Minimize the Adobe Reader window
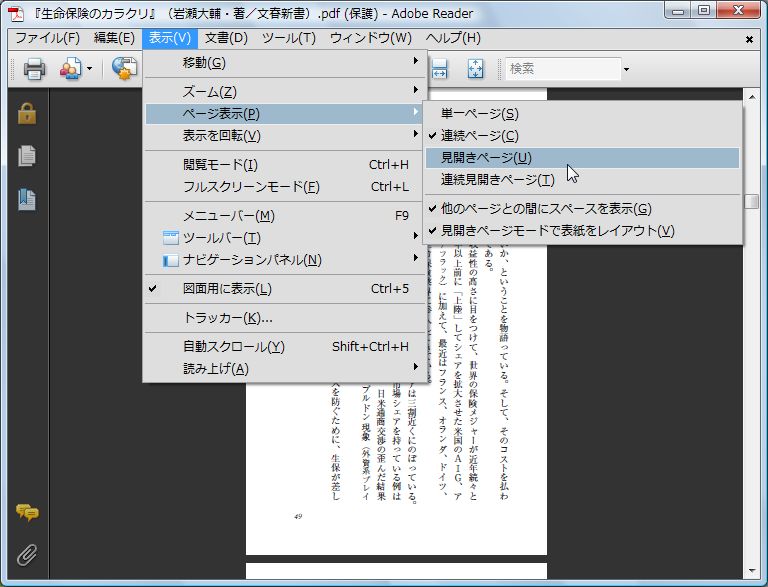The image size is (768, 587). click(678, 11)
